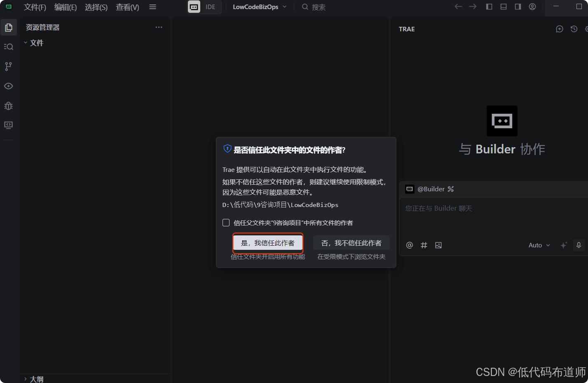The image size is (588, 383).
Task: Expand the 文件 section in Explorer
Action: pyautogui.click(x=33, y=43)
